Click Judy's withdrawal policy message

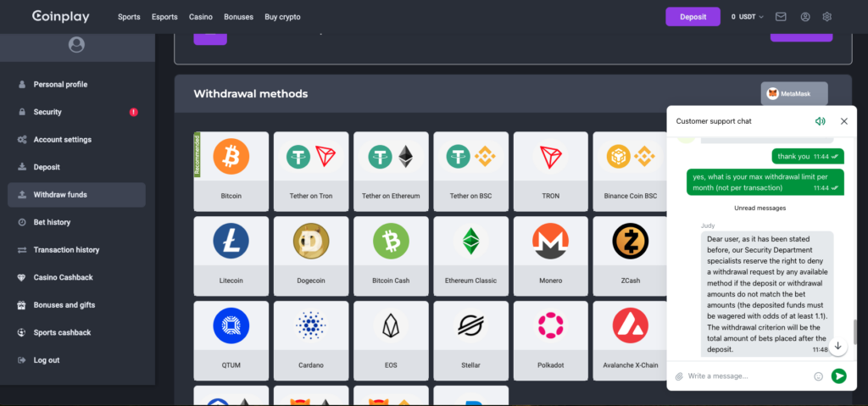(x=767, y=293)
